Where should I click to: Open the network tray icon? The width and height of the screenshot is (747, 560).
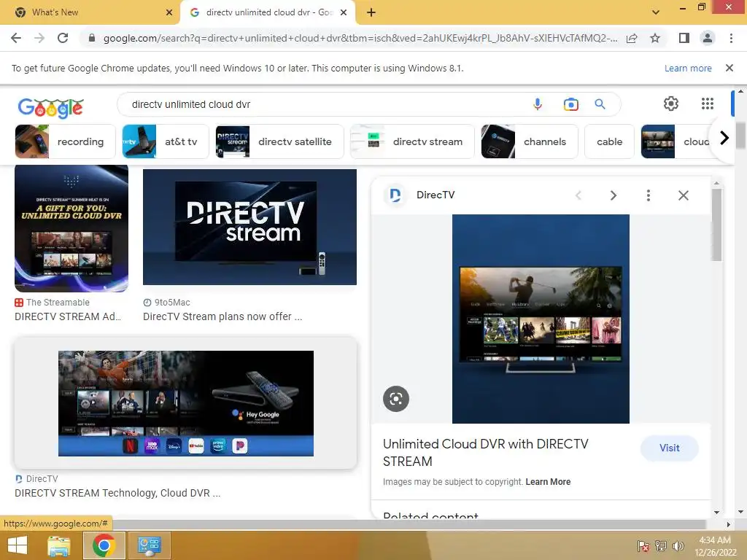(x=661, y=546)
